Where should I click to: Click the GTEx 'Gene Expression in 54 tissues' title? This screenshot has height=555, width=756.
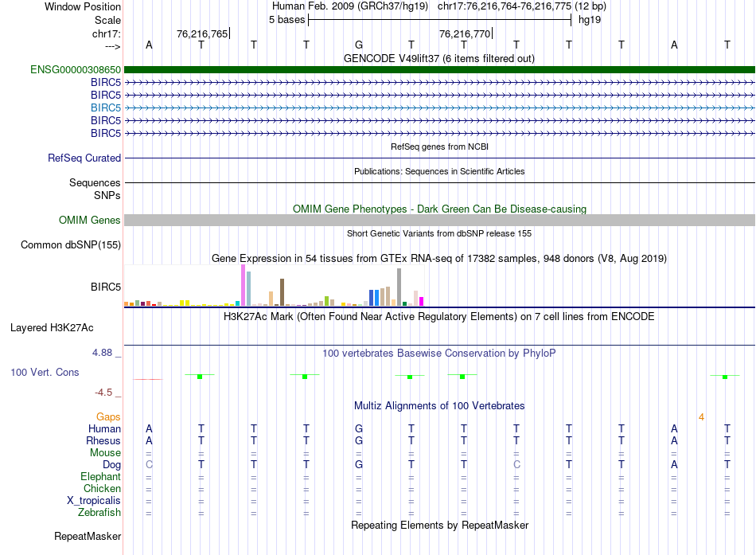coord(439,258)
